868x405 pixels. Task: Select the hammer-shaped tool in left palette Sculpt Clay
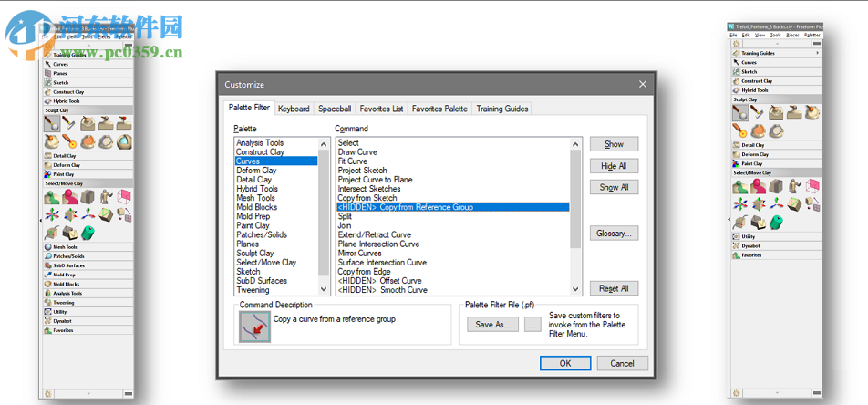[68, 123]
